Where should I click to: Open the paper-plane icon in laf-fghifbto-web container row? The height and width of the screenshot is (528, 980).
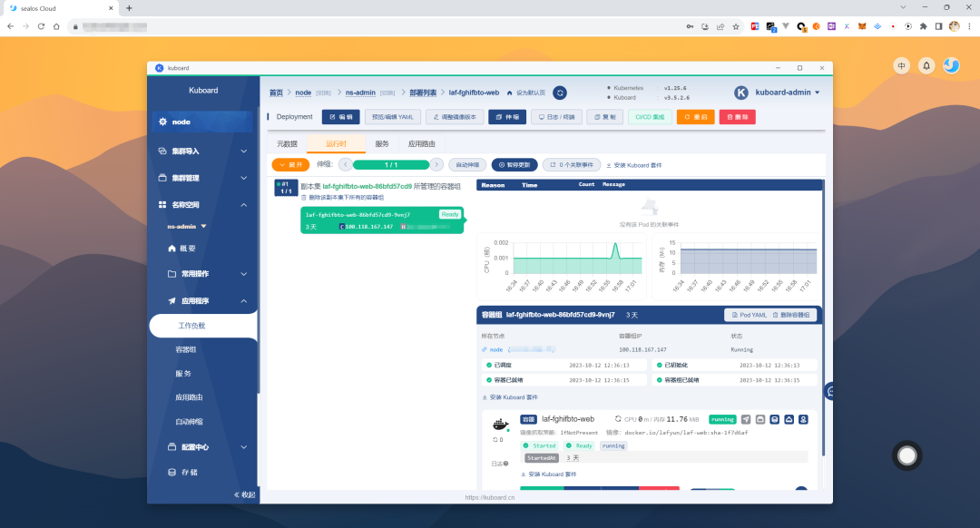point(746,419)
